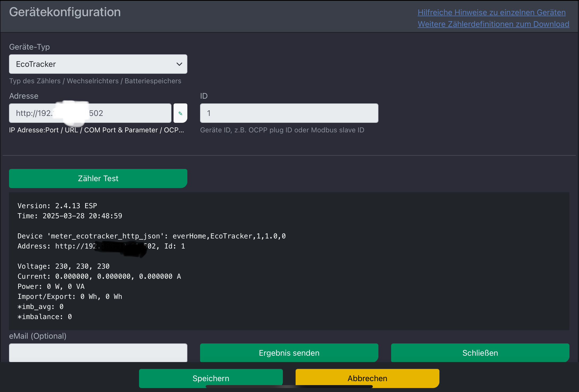Click the 'Typ des Zählers' hint text

coord(95,81)
